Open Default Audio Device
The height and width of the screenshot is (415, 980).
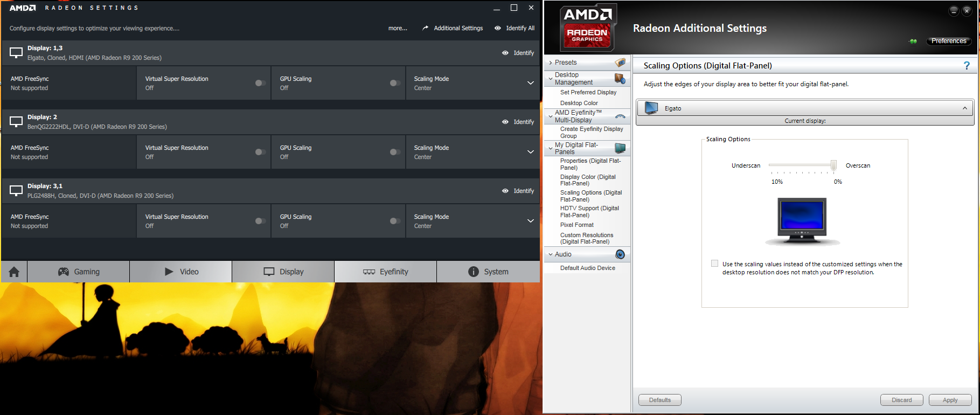[588, 268]
